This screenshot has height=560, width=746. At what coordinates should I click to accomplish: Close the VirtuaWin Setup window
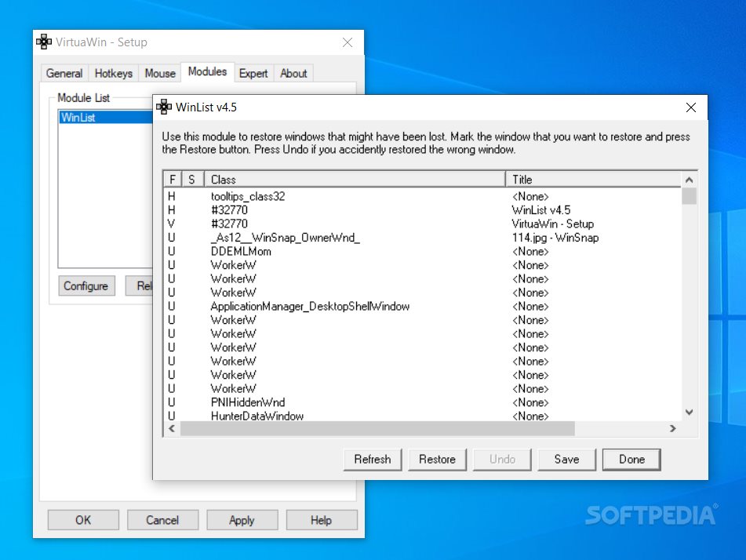[348, 42]
